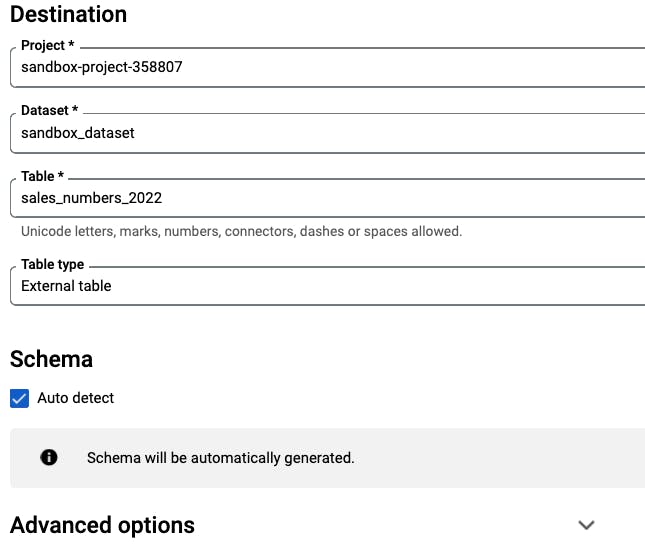Open the Table type dropdown
This screenshot has width=645, height=559.
(x=327, y=286)
